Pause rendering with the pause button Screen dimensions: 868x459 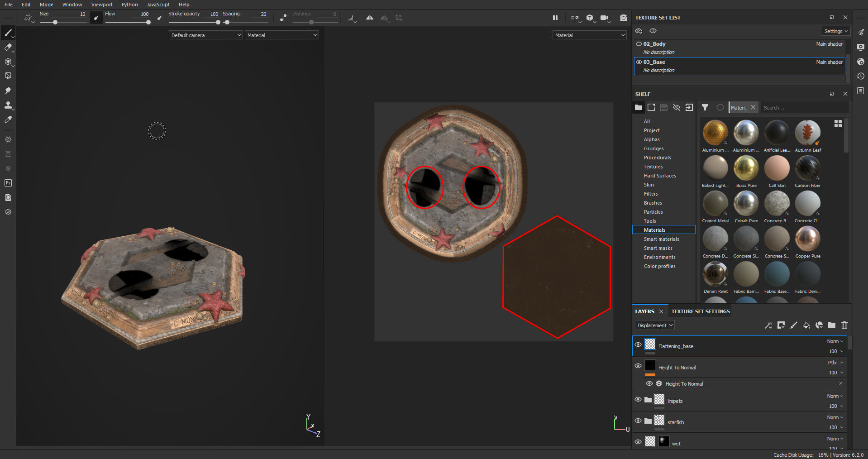point(555,18)
